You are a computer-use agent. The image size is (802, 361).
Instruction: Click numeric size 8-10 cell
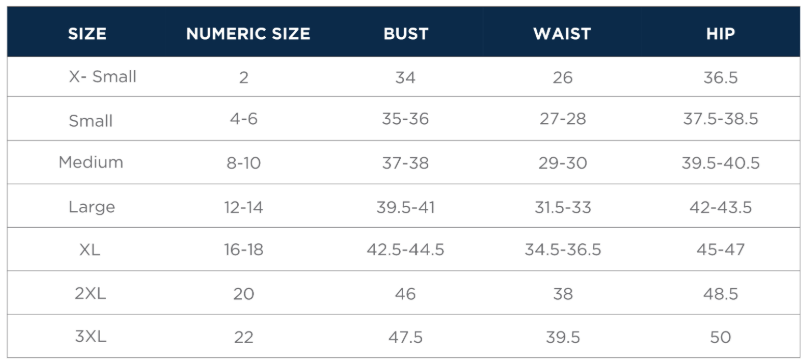pyautogui.click(x=243, y=163)
